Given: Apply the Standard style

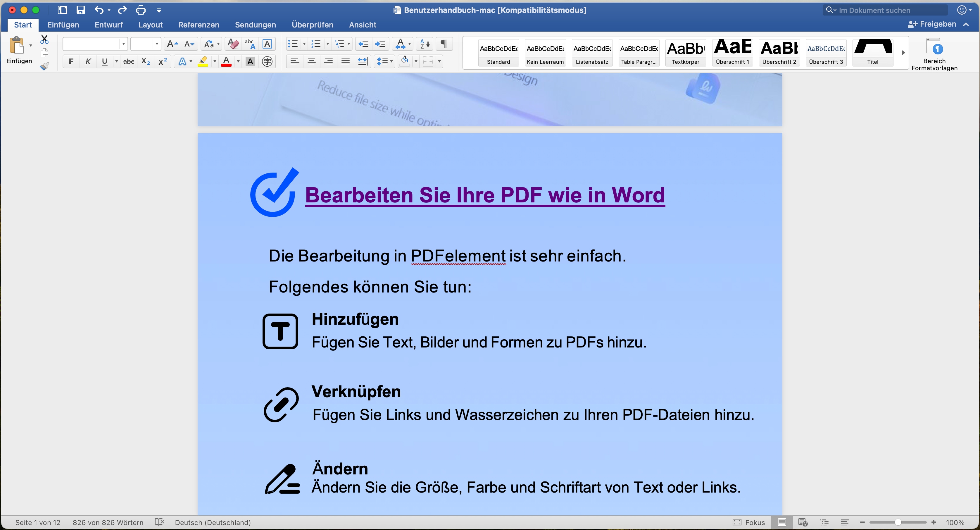Looking at the screenshot, I should pyautogui.click(x=498, y=53).
